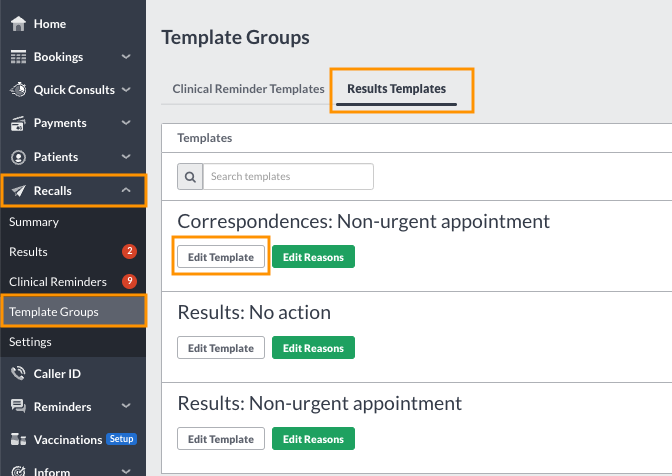The height and width of the screenshot is (476, 672).
Task: Click the Bookings calendar grid icon
Action: pyautogui.click(x=18, y=57)
